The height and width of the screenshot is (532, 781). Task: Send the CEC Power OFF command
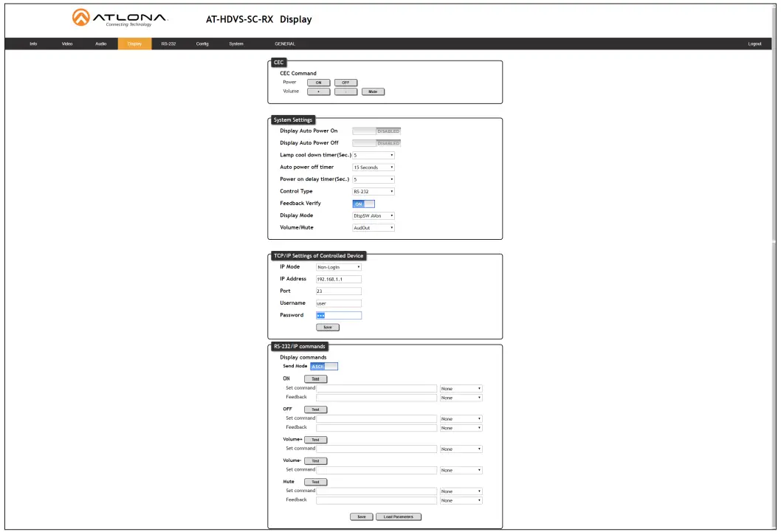pos(345,83)
